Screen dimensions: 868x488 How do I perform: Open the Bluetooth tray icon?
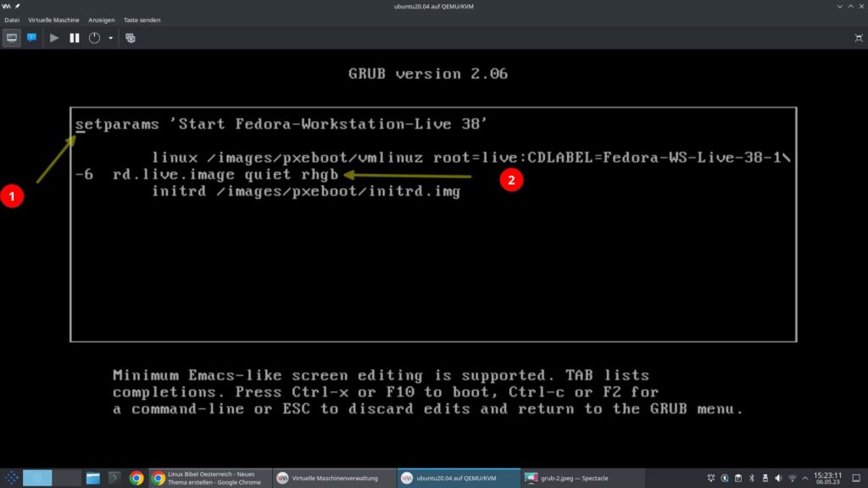click(752, 478)
